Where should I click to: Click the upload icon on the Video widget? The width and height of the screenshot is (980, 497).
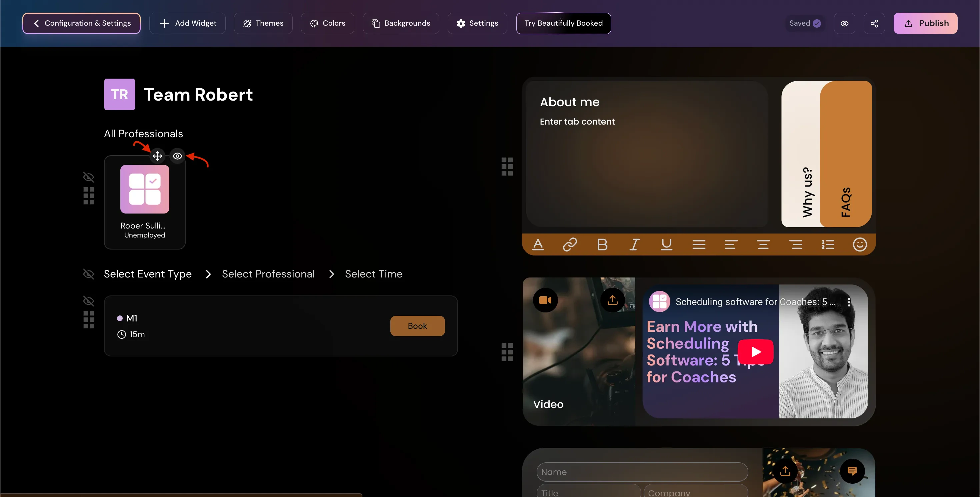(x=612, y=300)
